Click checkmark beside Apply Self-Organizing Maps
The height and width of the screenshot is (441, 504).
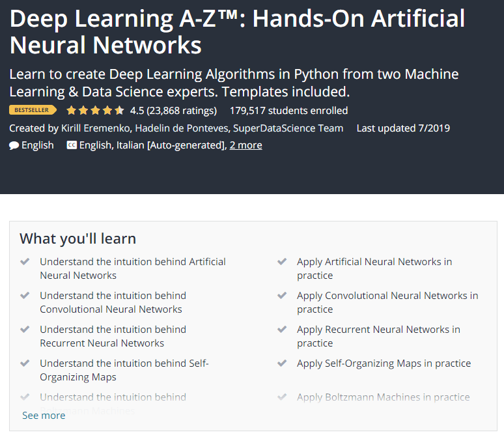tap(282, 363)
